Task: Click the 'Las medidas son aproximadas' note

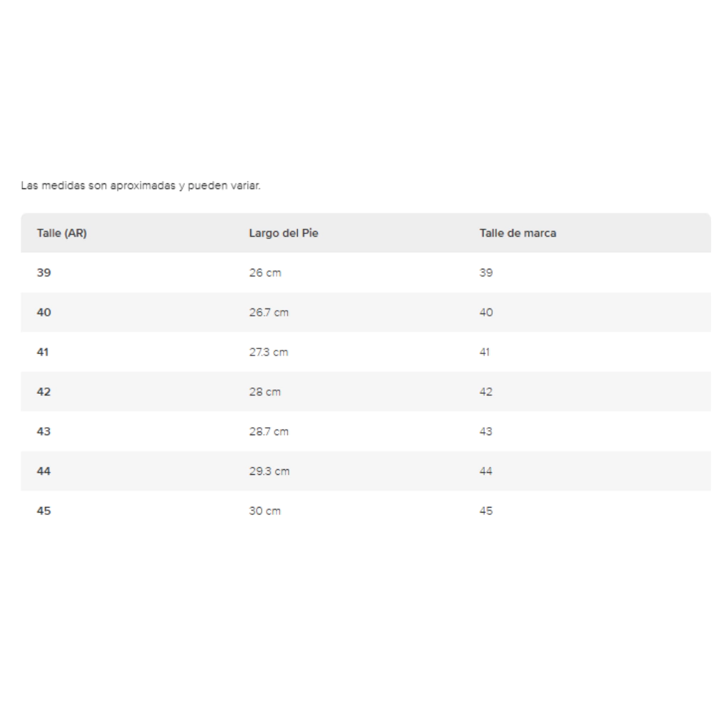Action: pos(141,186)
